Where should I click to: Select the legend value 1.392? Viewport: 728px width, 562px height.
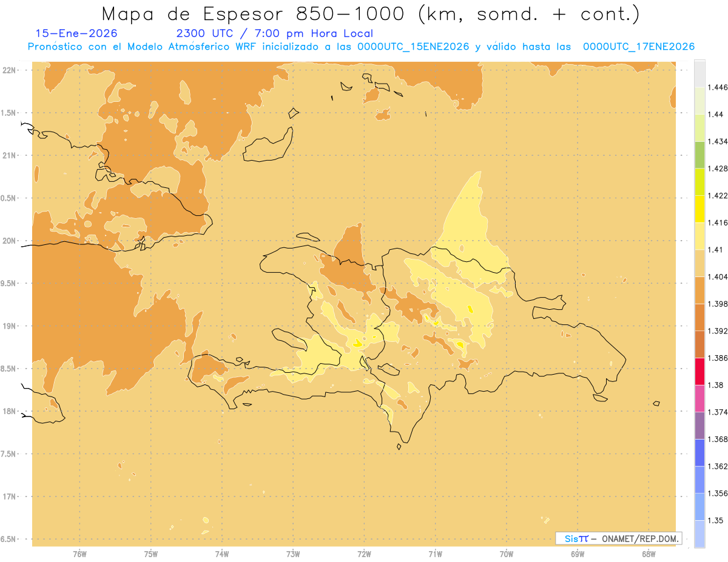tap(718, 331)
